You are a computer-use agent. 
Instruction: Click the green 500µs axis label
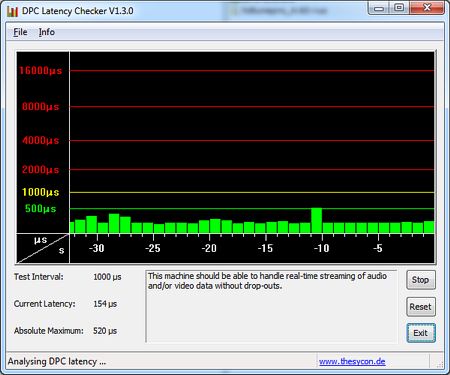(40, 209)
